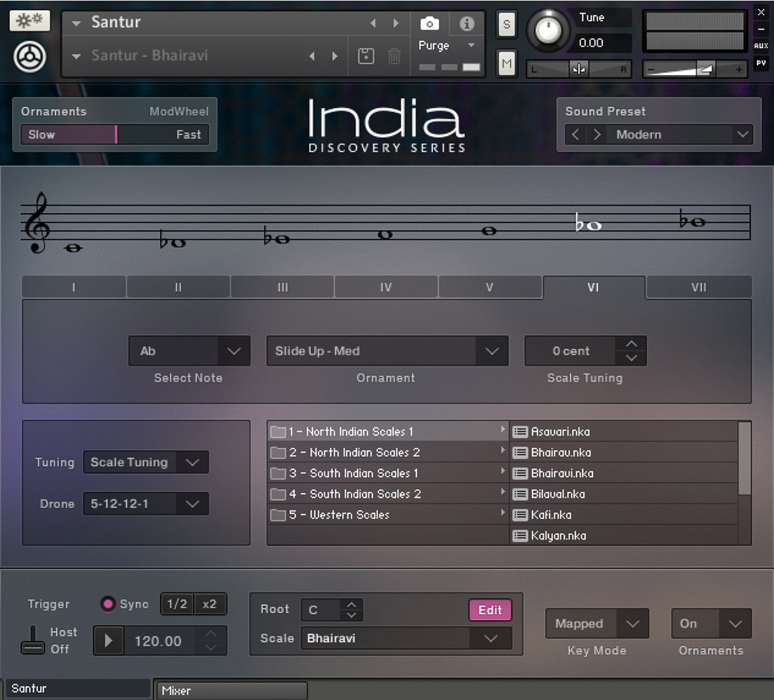
Task: Open the Select Note Ab dropdown
Action: tap(189, 351)
